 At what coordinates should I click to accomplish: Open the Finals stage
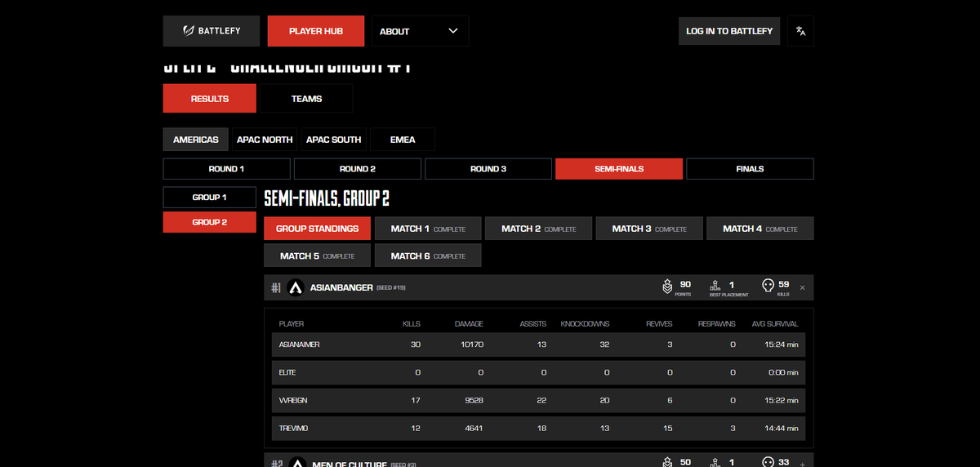[x=750, y=169]
